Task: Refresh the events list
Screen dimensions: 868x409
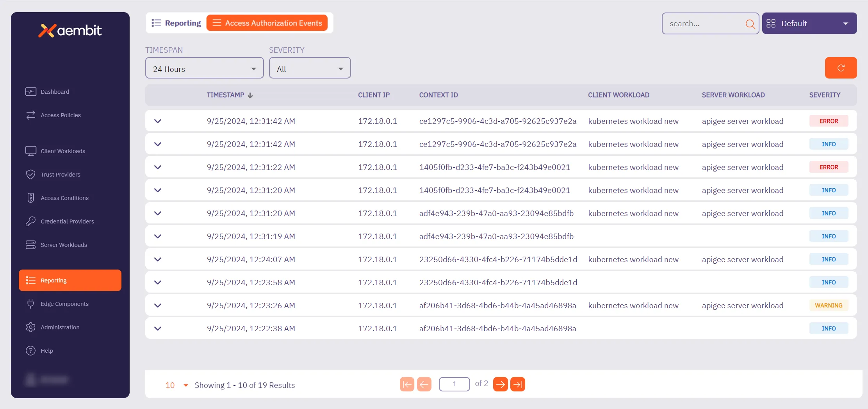Action: click(x=841, y=68)
